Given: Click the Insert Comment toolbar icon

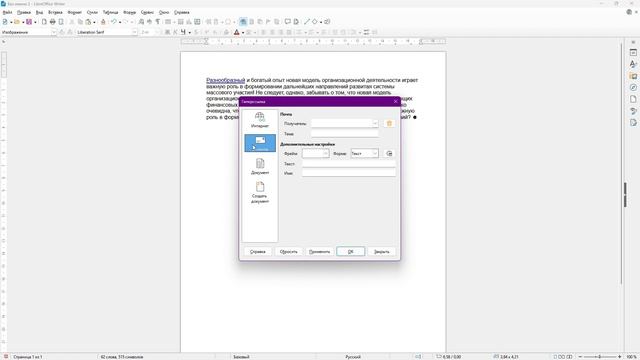Looking at the screenshot, I should point(287,22).
